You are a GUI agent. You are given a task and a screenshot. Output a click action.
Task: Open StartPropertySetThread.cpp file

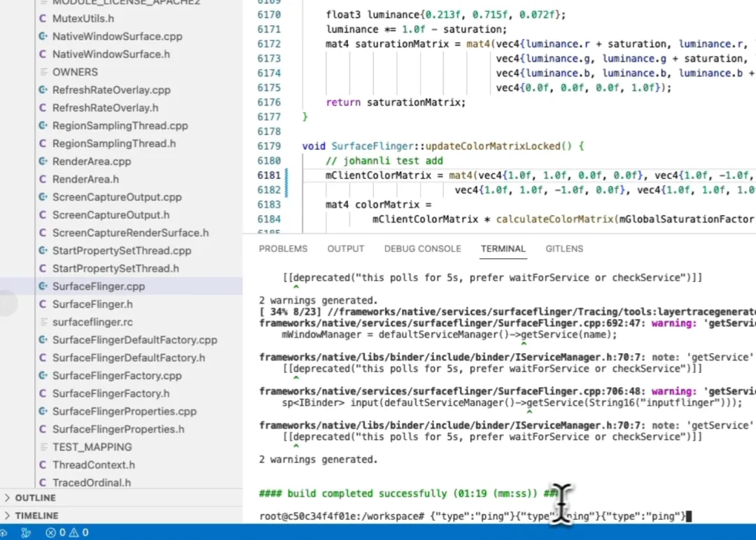point(122,250)
